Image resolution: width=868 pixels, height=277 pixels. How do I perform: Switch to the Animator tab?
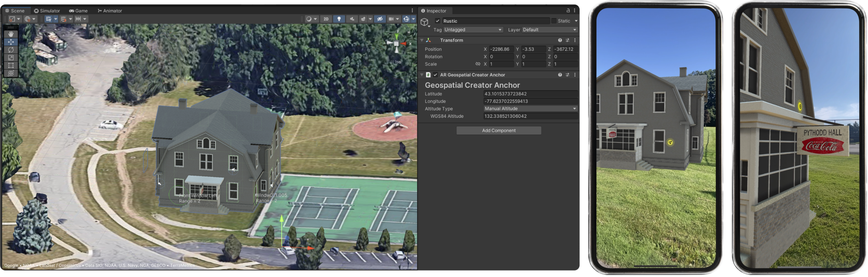pyautogui.click(x=110, y=11)
